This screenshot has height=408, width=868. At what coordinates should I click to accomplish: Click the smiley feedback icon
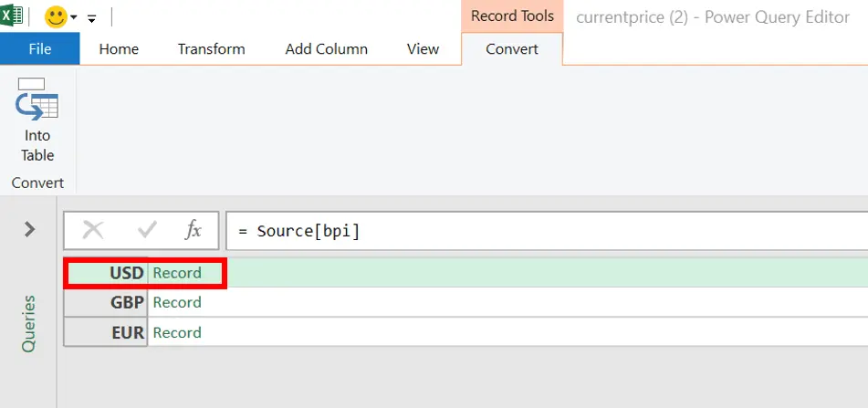(56, 17)
